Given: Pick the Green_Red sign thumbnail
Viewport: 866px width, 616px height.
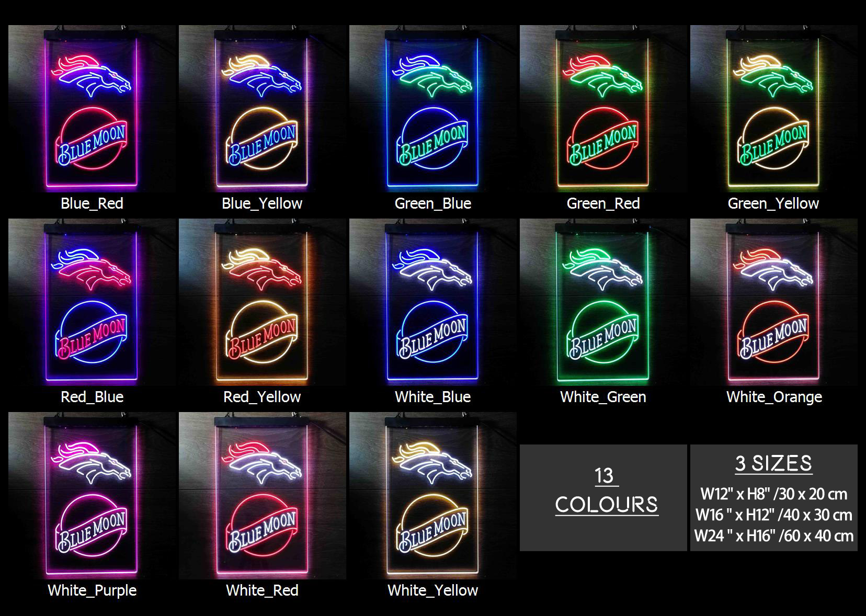Looking at the screenshot, I should tap(603, 109).
